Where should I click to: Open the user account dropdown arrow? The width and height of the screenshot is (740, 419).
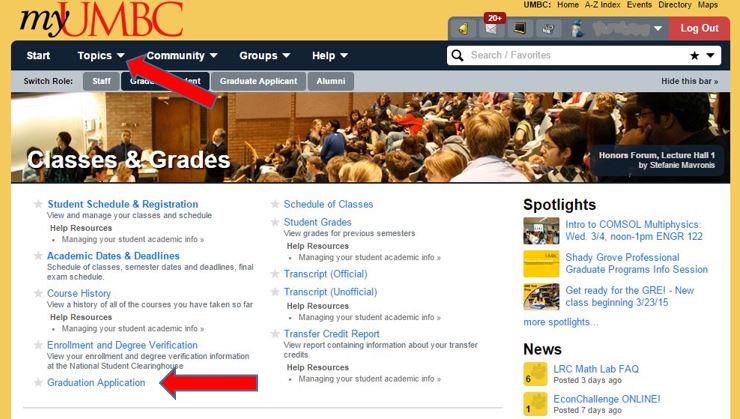click(x=658, y=29)
